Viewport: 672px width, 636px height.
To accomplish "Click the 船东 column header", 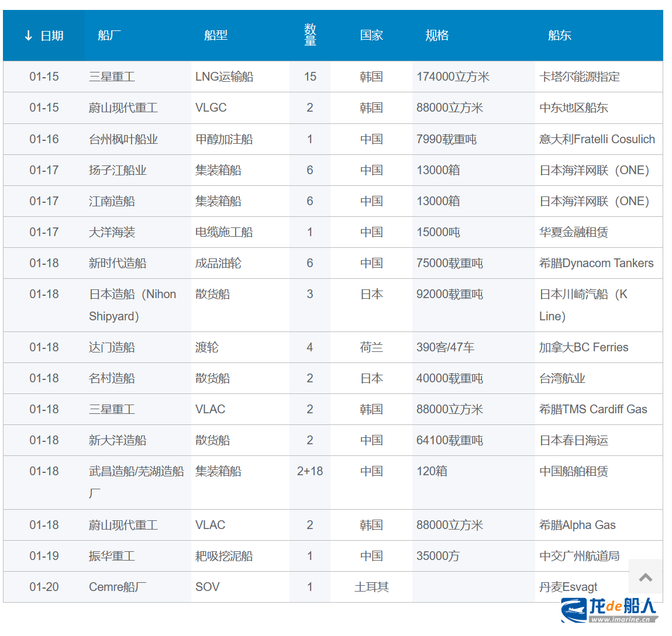I will (x=559, y=36).
